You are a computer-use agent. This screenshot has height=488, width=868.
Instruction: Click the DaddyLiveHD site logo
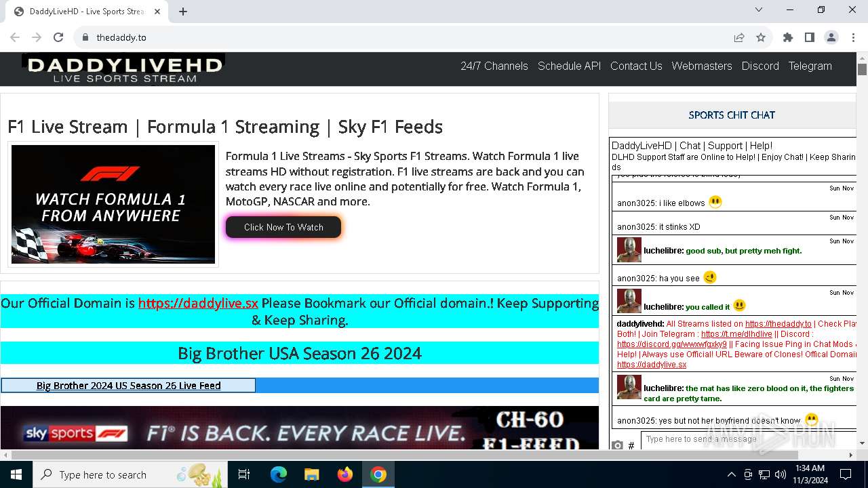click(x=124, y=69)
